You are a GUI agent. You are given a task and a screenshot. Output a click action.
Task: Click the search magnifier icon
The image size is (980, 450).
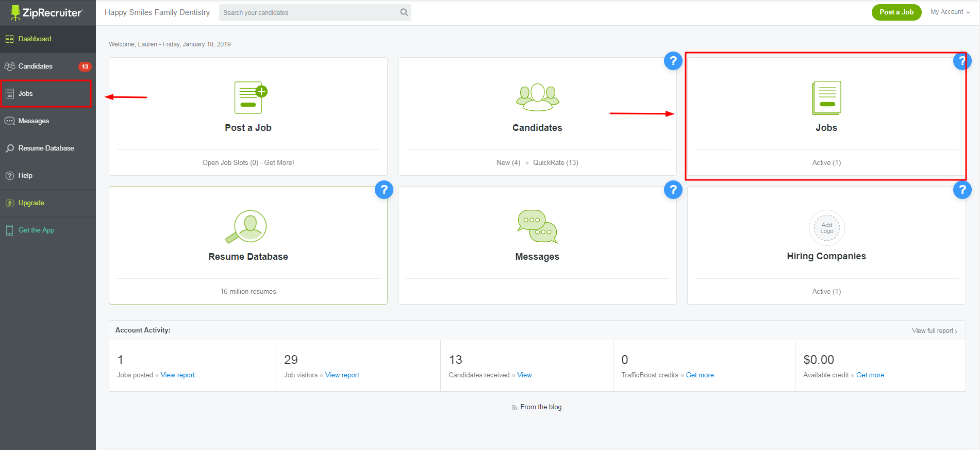(x=404, y=12)
